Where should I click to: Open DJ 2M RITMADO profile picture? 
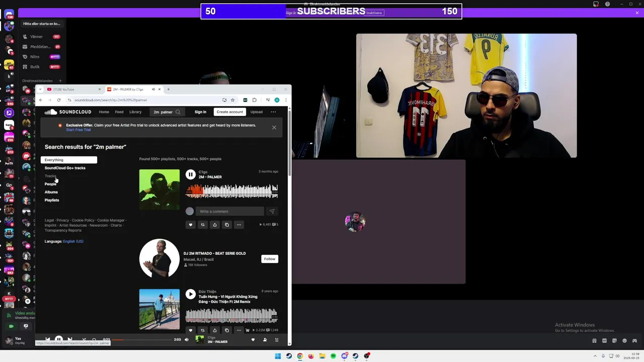click(x=159, y=258)
